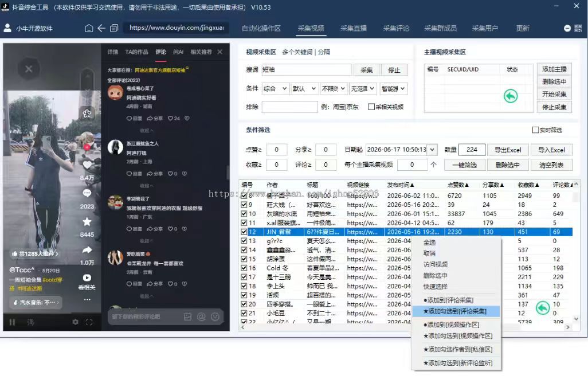Toggle fullscreen icon in player
588x387 pixels.
click(89, 322)
